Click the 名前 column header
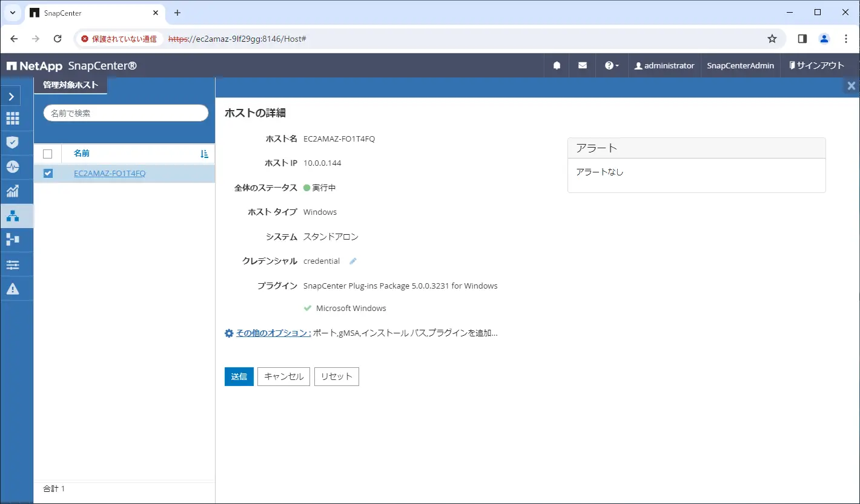The width and height of the screenshot is (860, 504). [x=82, y=154]
